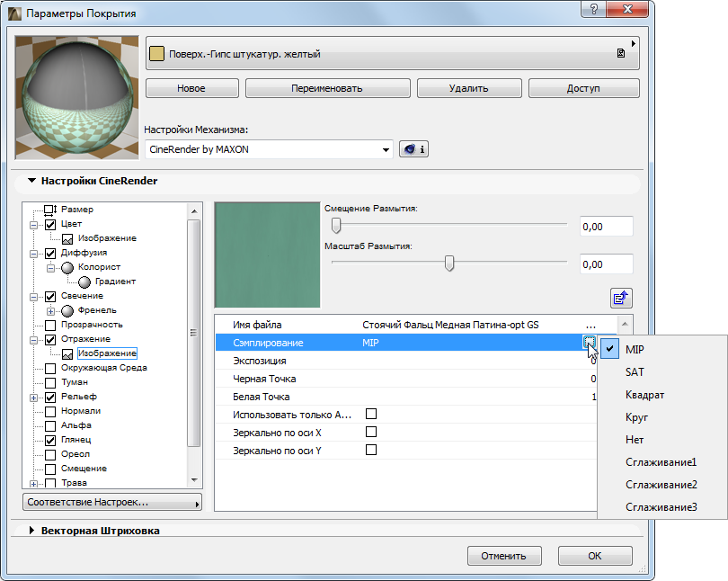This screenshot has height=581, width=728.
Task: Toggle the Диффузия channel checkbox
Action: 50,254
